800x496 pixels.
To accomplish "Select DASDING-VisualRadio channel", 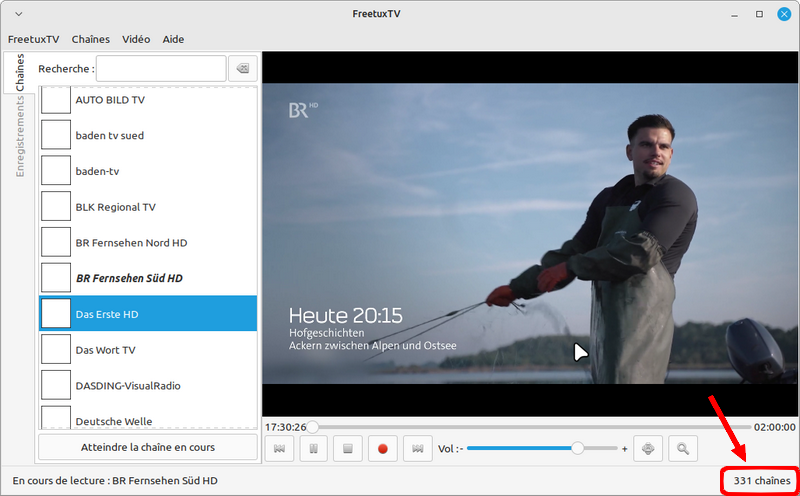I will click(148, 386).
